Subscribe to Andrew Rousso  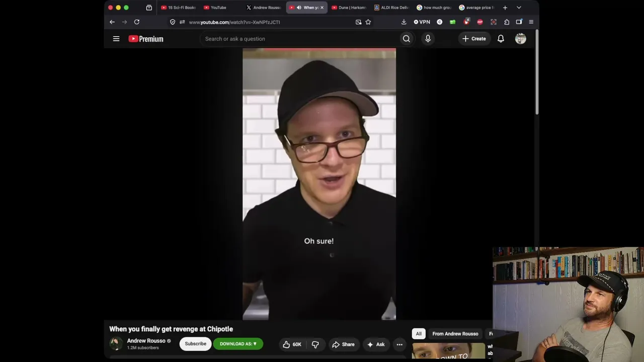195,344
